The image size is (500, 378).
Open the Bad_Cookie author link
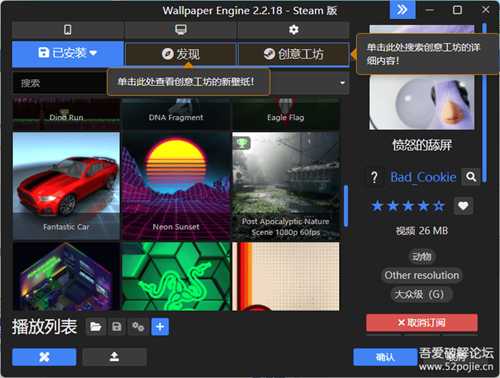423,177
